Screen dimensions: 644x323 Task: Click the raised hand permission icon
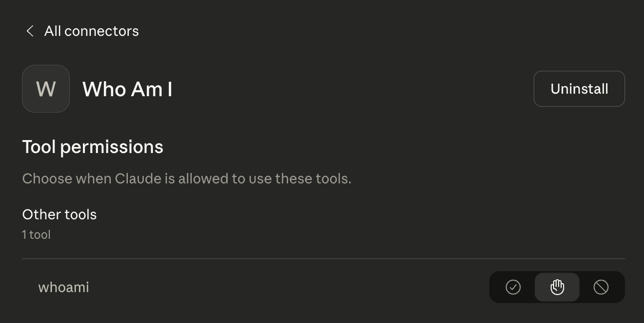pos(557,287)
